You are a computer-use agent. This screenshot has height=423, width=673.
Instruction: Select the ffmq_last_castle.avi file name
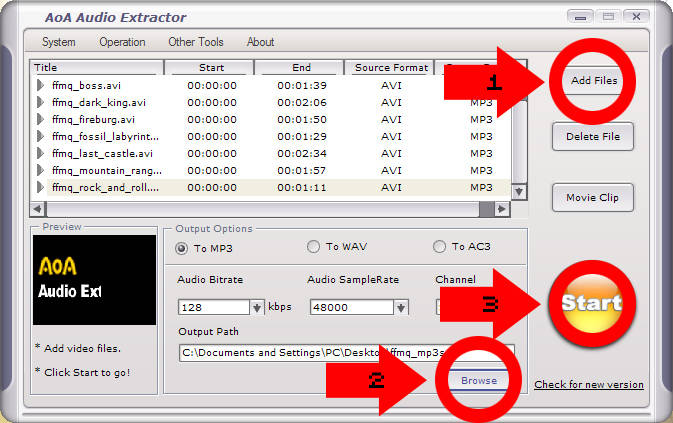pyautogui.click(x=102, y=154)
